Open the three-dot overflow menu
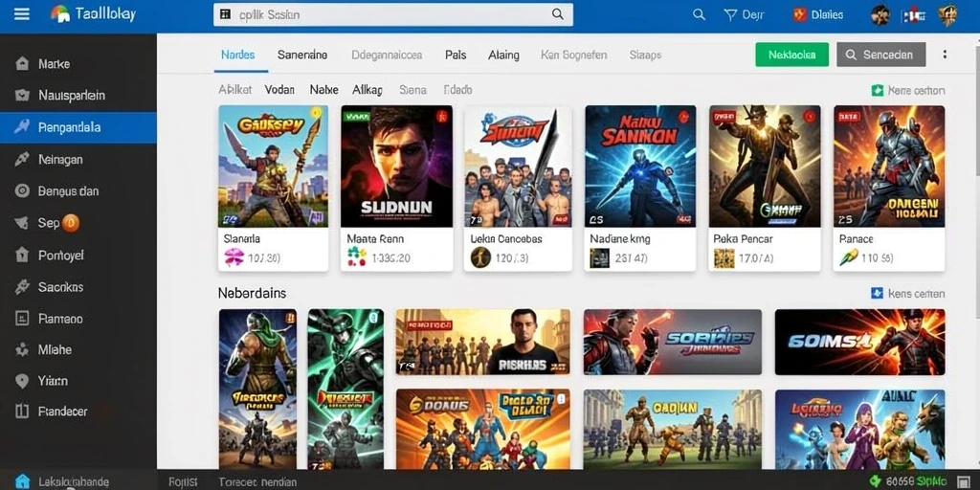This screenshot has width=980, height=490. pos(945,55)
